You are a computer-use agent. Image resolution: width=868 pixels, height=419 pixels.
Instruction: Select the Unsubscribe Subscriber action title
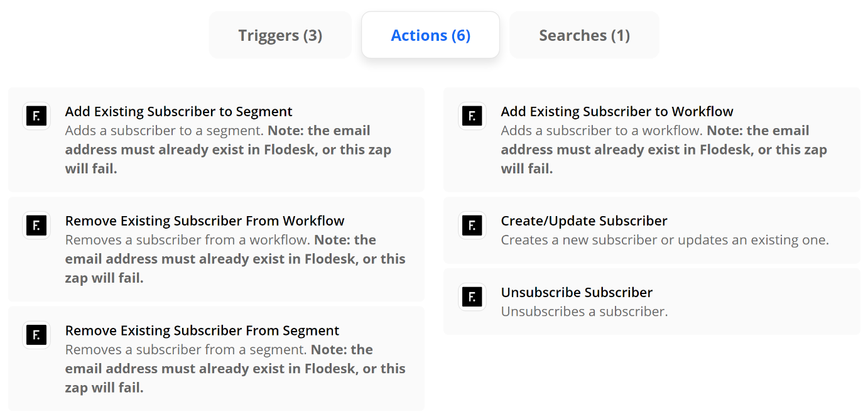tap(577, 293)
